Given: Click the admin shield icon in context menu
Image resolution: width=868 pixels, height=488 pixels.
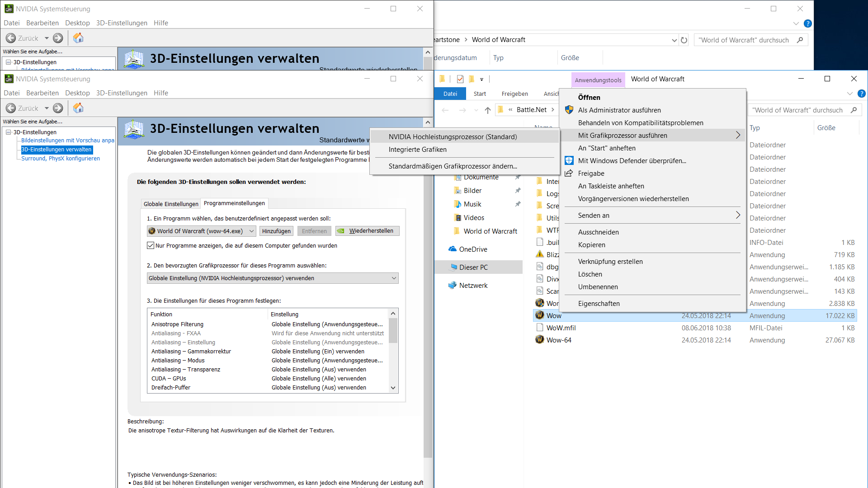Looking at the screenshot, I should 569,110.
